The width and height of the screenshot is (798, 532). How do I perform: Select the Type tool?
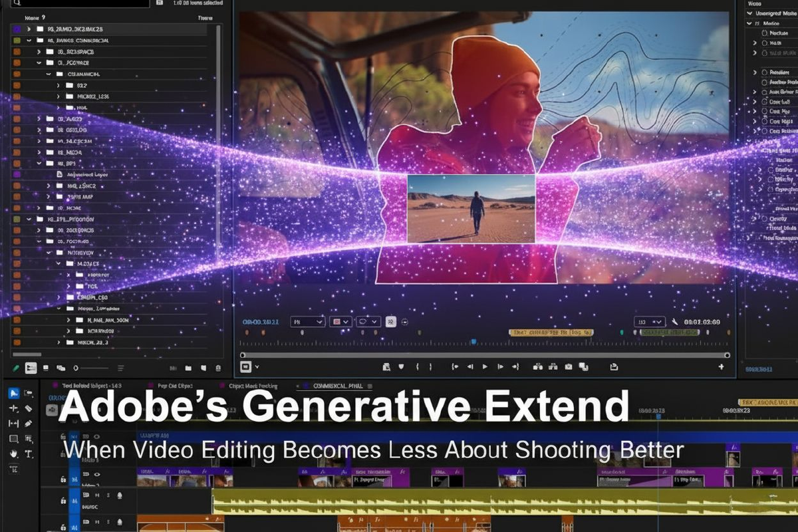click(29, 454)
